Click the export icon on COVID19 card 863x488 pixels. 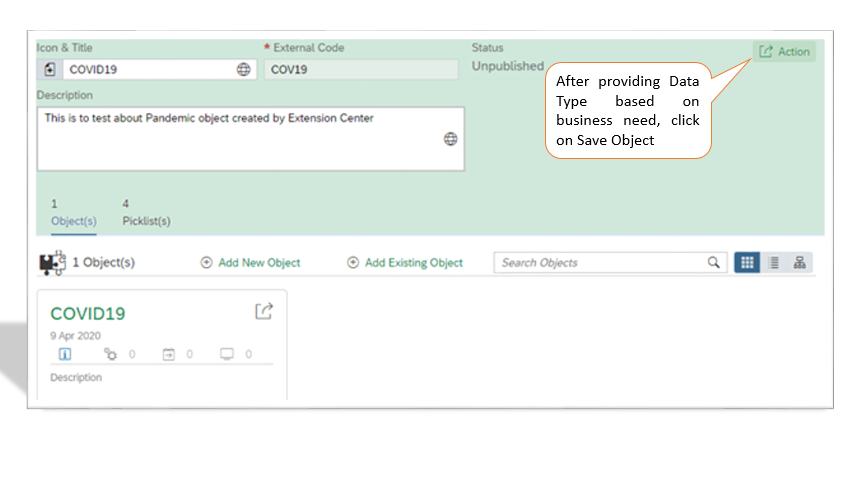[x=264, y=311]
